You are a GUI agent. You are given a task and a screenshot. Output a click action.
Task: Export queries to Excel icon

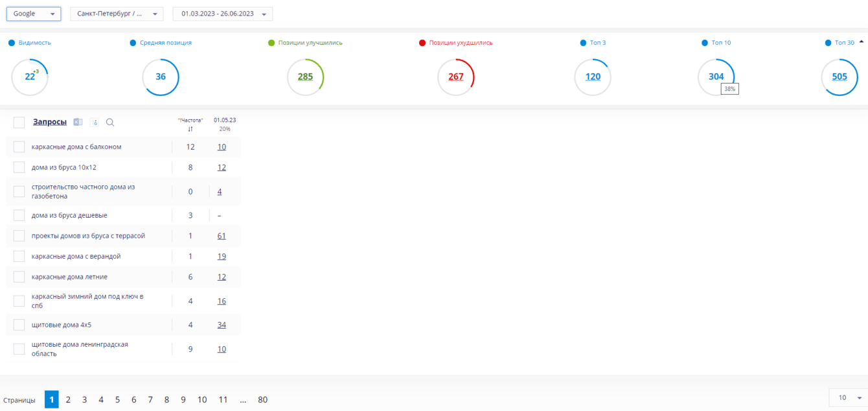coord(78,122)
